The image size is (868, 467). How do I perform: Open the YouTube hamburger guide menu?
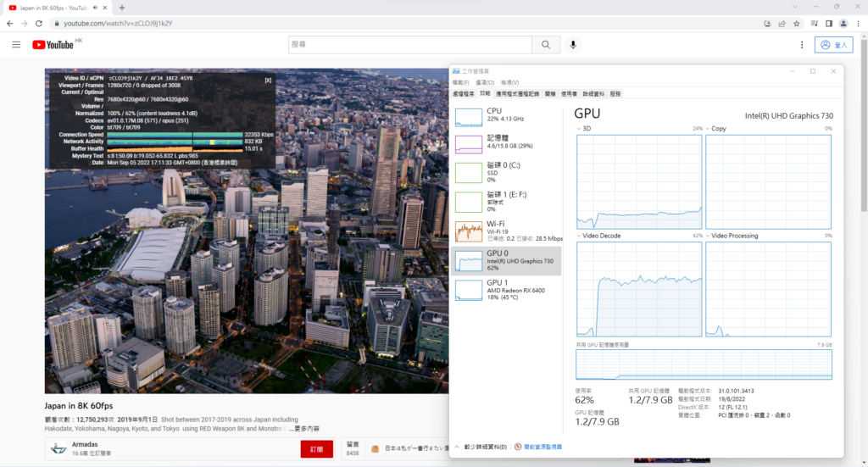(x=16, y=44)
